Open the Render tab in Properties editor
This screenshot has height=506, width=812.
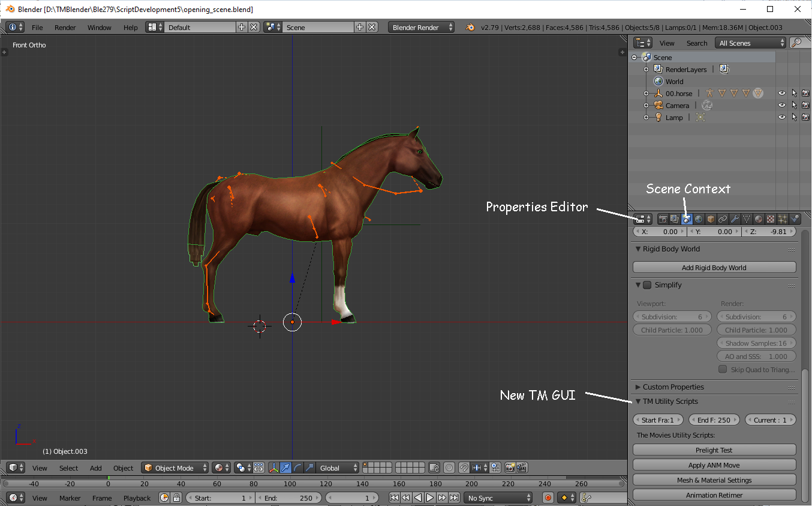(663, 218)
